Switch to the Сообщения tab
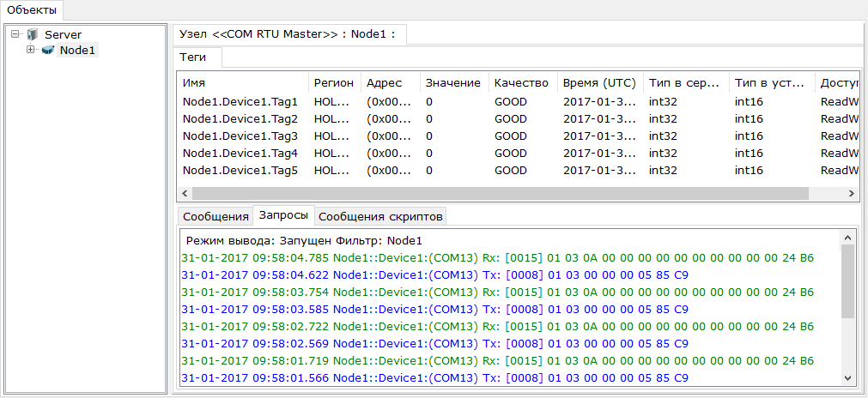The image size is (868, 398). pyautogui.click(x=215, y=215)
